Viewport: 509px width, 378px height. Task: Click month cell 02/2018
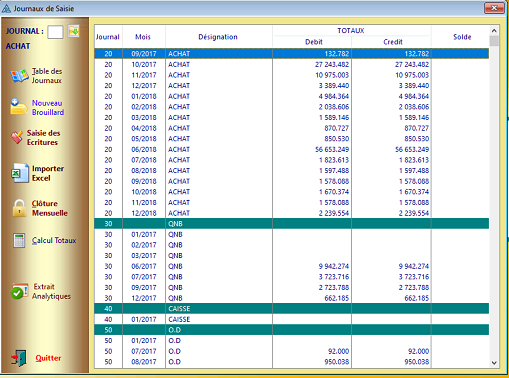pos(144,107)
